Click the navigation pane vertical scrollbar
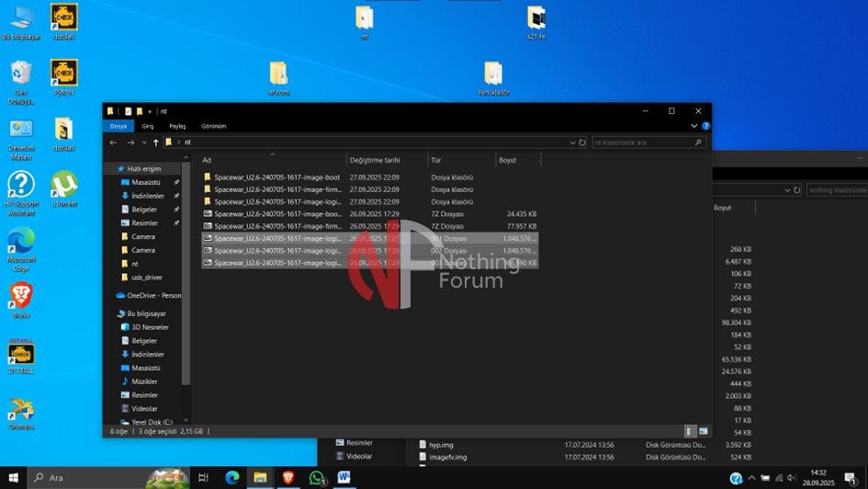Screen dimensions: 868x489 coord(186,276)
